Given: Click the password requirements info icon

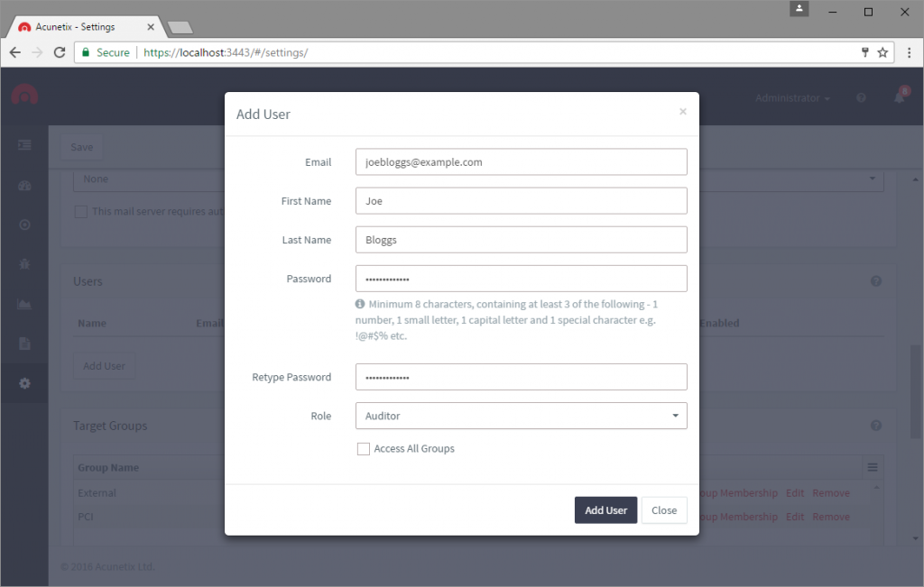Looking at the screenshot, I should 360,304.
